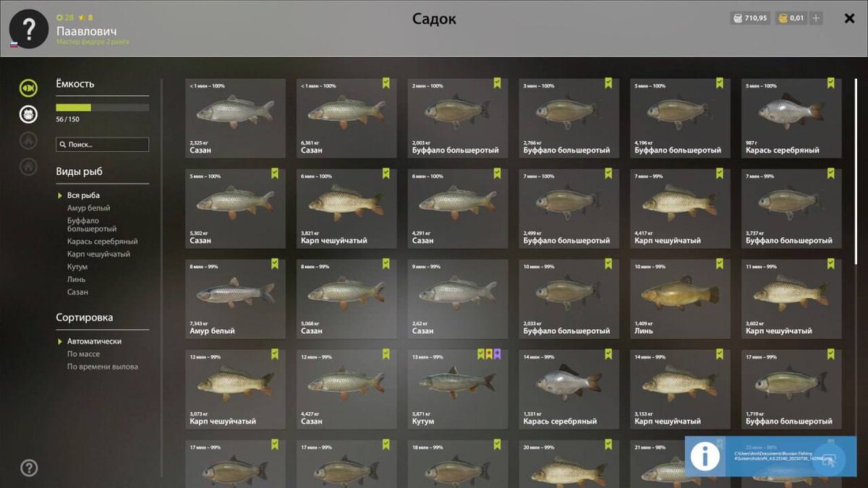
Task: Select the white fish-stringer sidebar icon
Action: (28, 114)
